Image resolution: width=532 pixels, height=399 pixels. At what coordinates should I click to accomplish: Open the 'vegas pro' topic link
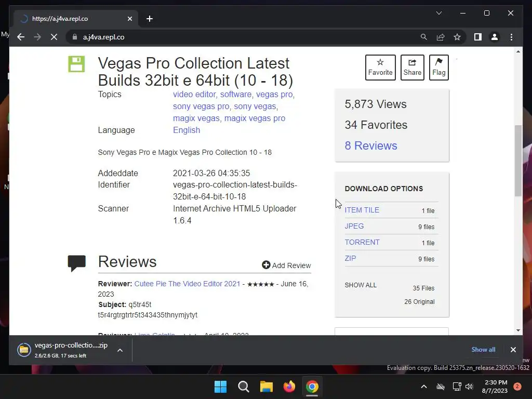pos(274,95)
